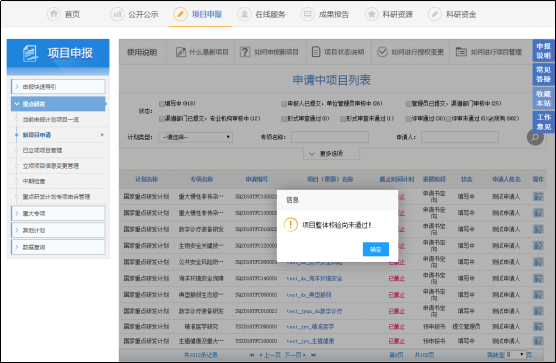Open project link test_jys_精准医学
This screenshot has width=556, height=363.
click(x=310, y=326)
